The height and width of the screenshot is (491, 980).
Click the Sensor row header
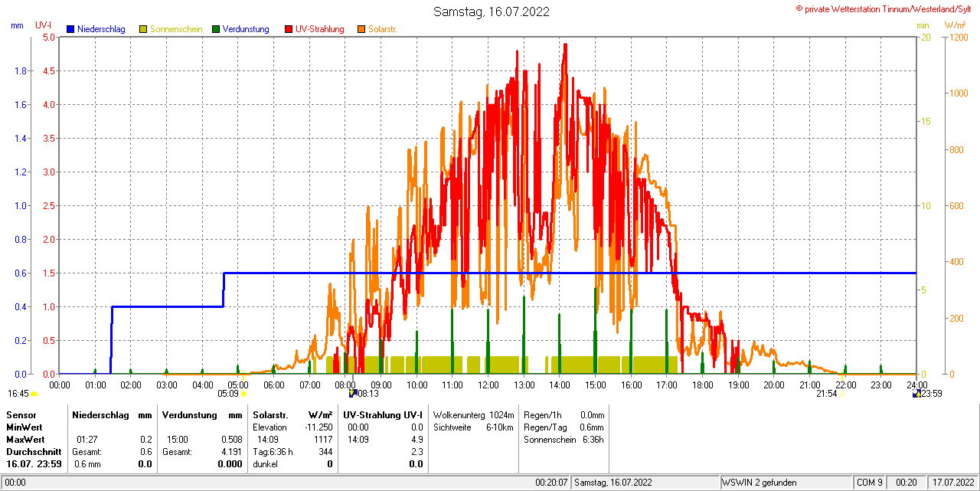21,414
